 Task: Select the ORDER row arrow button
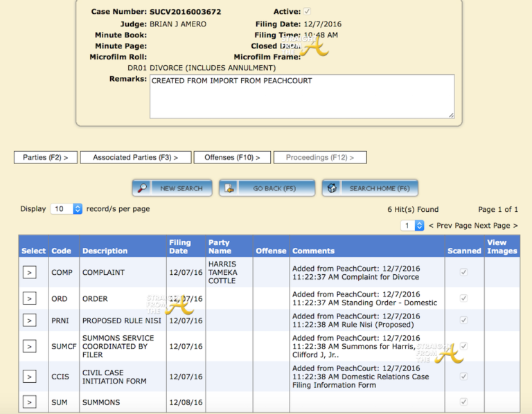coord(29,298)
